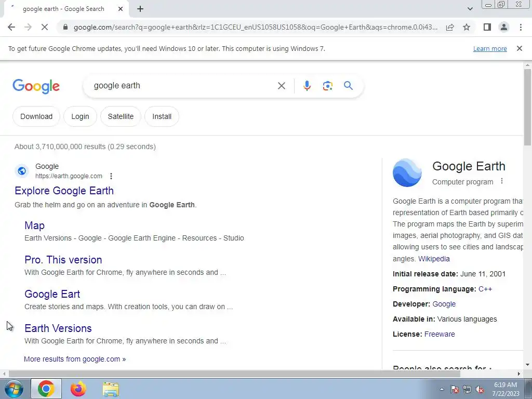Screen dimensions: 532x399
Task: Open the Wikipedia link
Action: tap(434, 259)
